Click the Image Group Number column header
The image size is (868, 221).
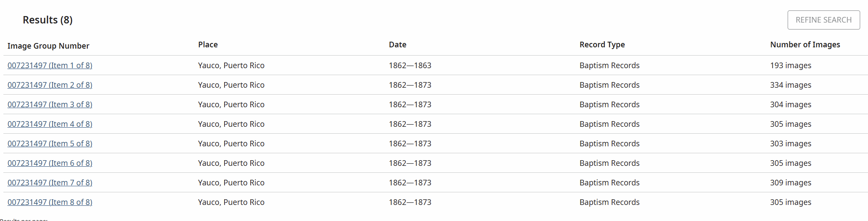coord(48,46)
